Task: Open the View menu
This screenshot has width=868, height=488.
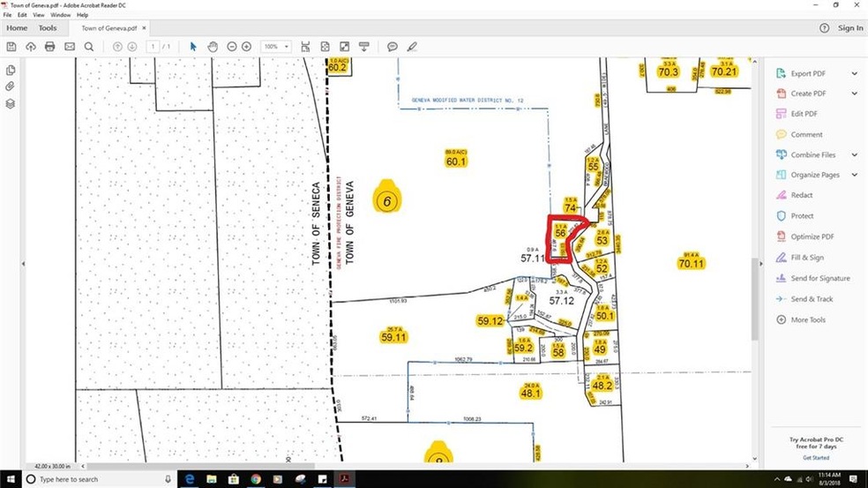Action: click(38, 15)
